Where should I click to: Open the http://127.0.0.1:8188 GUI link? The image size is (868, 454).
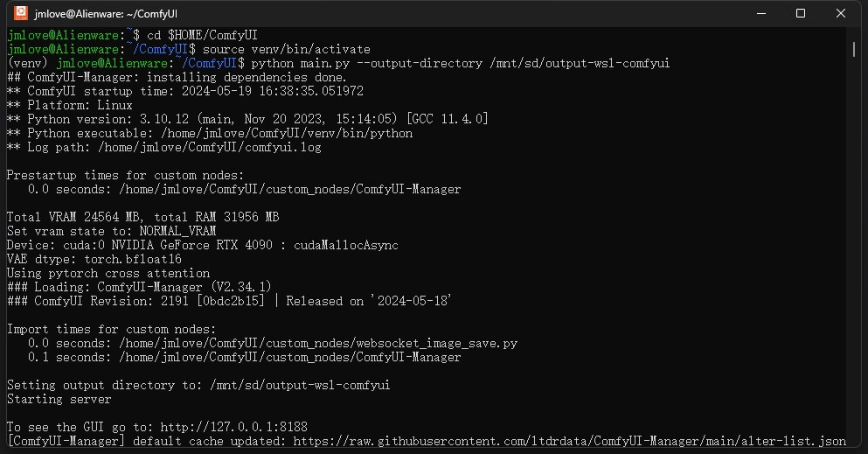coord(233,427)
